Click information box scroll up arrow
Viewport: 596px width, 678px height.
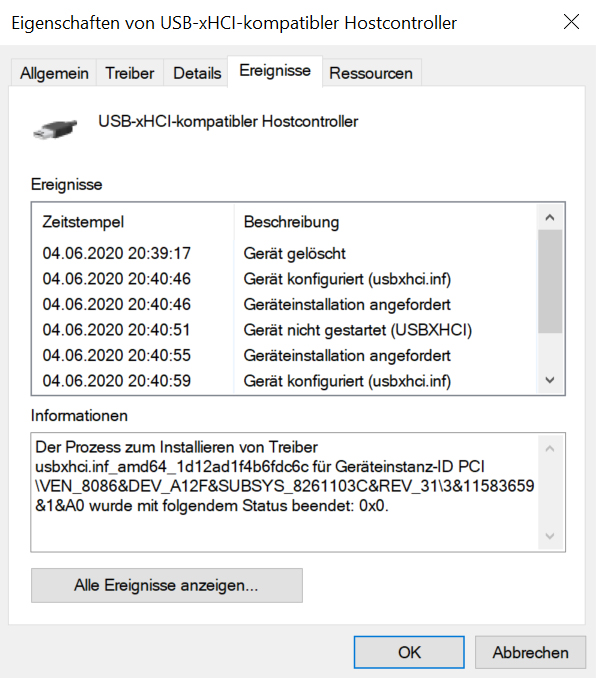[550, 448]
